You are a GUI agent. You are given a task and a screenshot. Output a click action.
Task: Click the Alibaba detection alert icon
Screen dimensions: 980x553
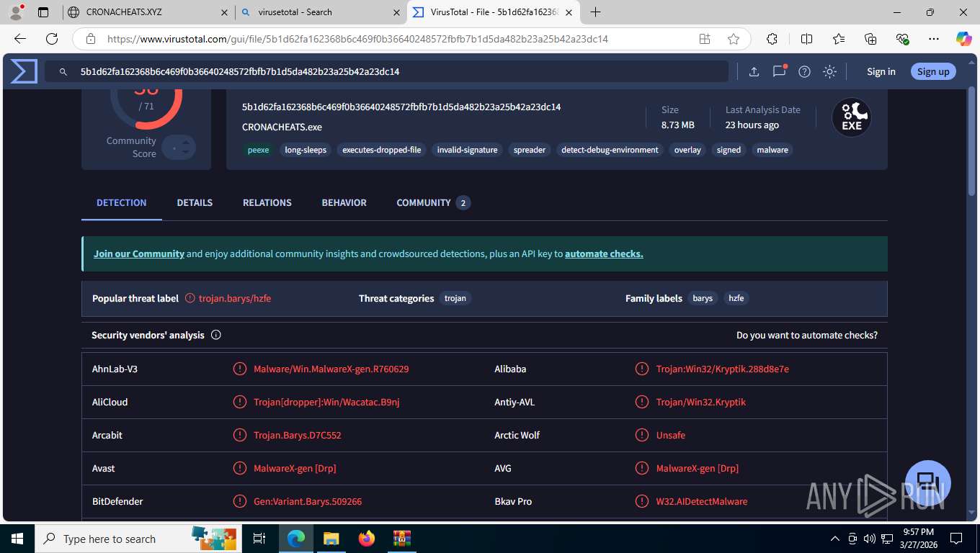click(642, 369)
